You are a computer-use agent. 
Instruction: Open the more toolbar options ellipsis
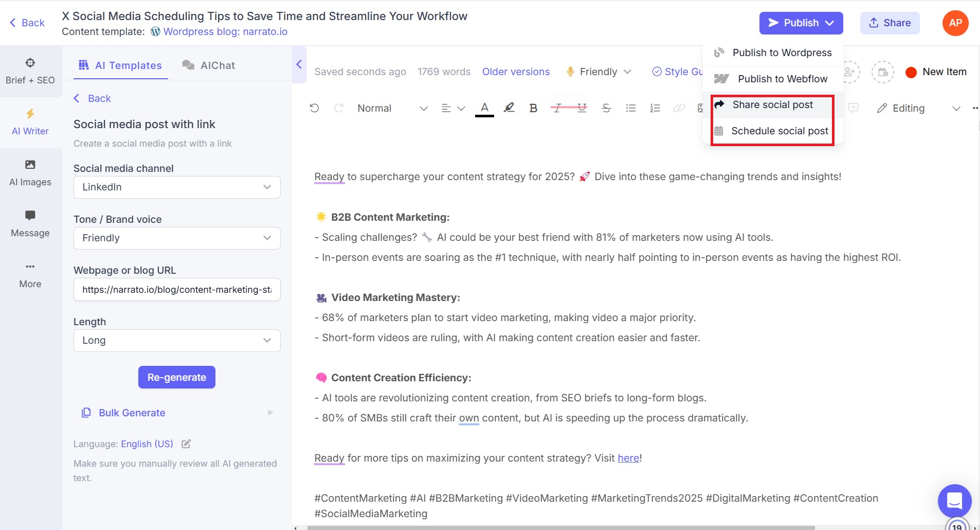click(975, 108)
